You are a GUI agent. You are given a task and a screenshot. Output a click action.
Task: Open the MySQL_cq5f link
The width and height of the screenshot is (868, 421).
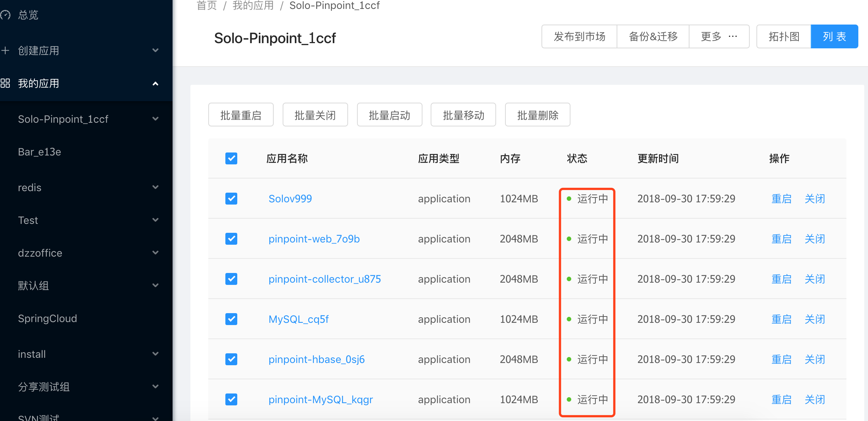(x=299, y=319)
